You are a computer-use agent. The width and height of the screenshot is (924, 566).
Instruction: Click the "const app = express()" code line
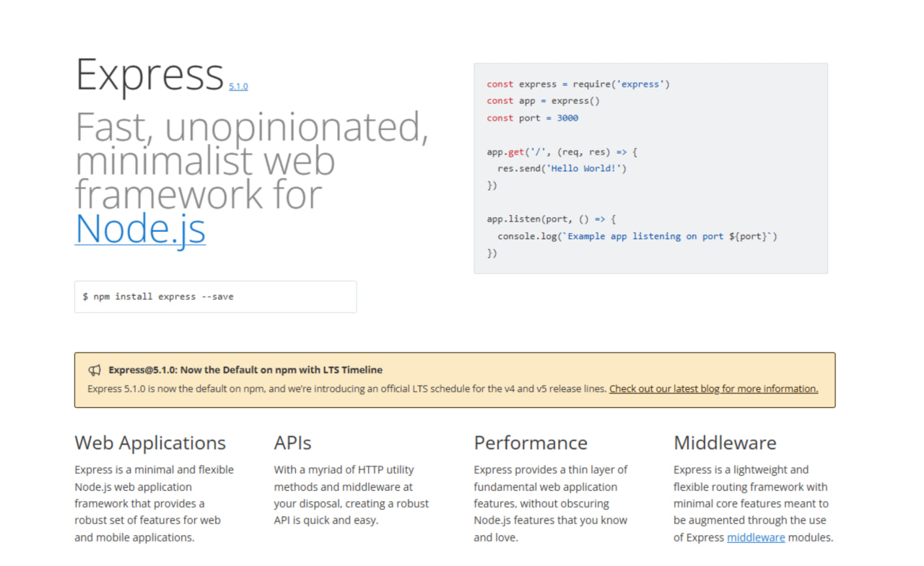(543, 101)
